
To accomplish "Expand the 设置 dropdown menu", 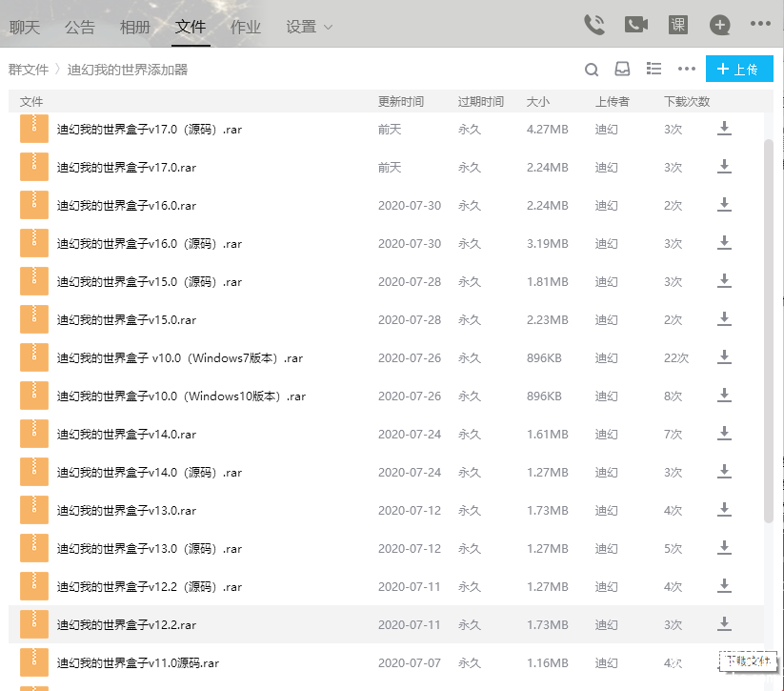I will click(x=310, y=27).
